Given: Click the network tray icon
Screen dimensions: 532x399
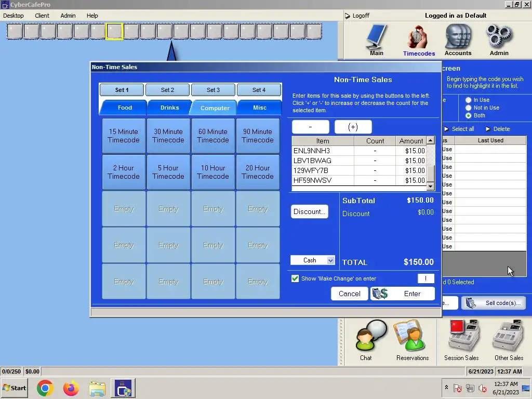Looking at the screenshot, I should point(470,388).
